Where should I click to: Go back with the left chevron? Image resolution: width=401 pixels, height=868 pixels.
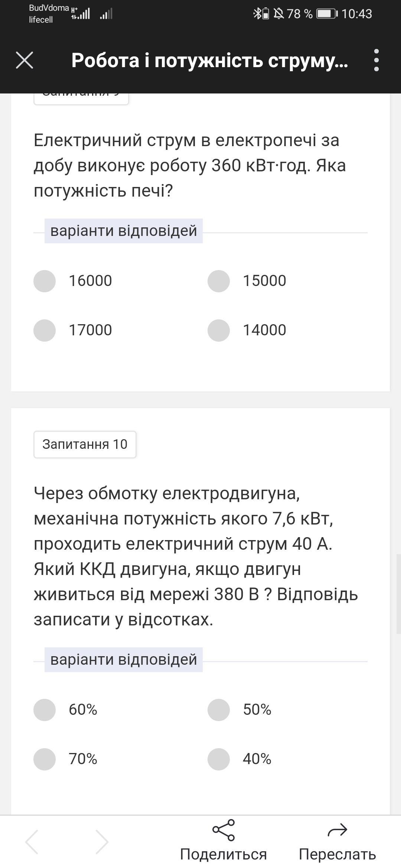tap(32, 842)
